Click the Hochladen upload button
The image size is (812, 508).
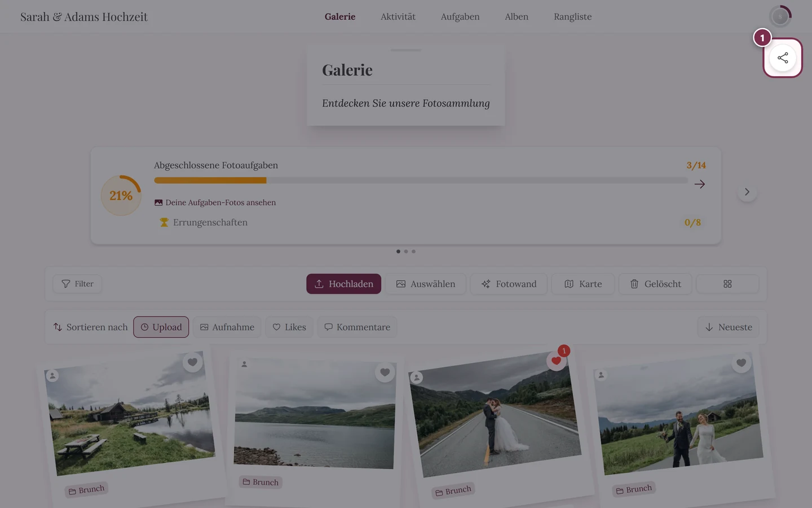[344, 284]
